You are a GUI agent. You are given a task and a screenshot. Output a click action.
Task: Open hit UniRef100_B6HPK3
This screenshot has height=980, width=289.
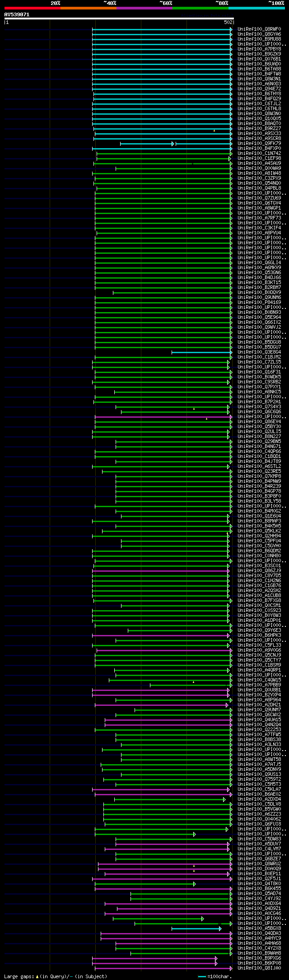click(259, 635)
